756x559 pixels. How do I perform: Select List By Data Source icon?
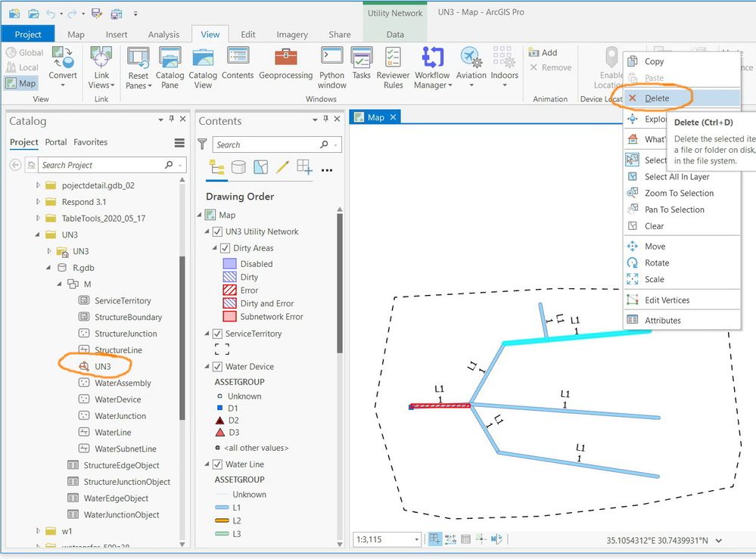coord(238,167)
